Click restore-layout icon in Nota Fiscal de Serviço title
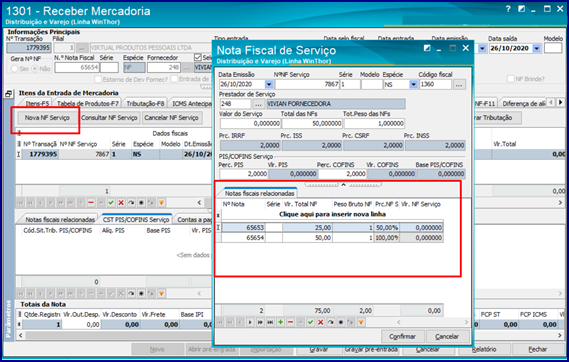 427,48
